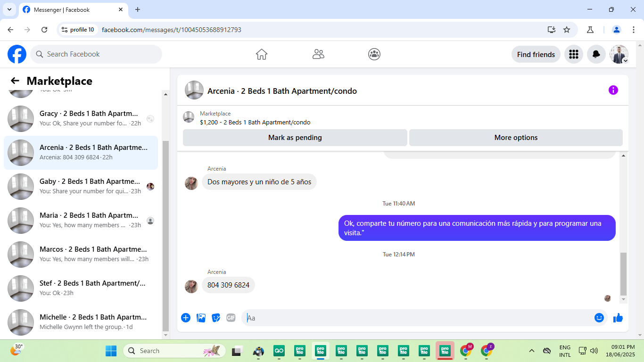The width and height of the screenshot is (644, 362).
Task: Open Michelle's apartment conversation
Action: point(81,322)
